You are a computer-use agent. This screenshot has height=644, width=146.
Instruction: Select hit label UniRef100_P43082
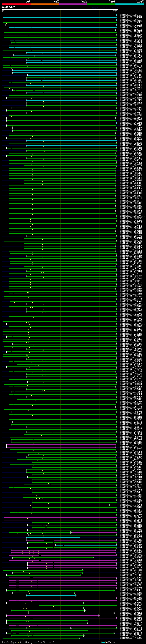coord(131,638)
